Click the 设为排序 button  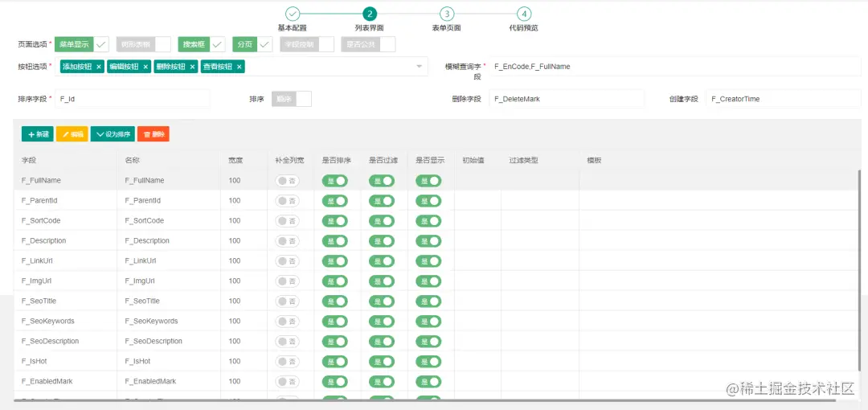(113, 134)
